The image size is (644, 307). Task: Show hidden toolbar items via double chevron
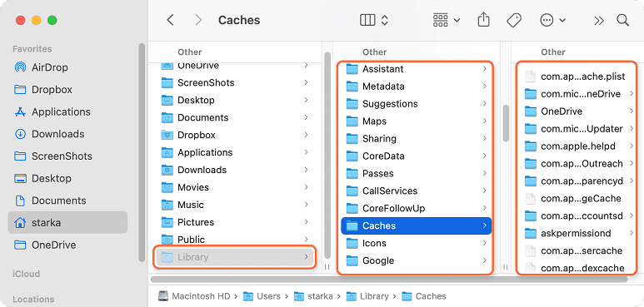(x=599, y=21)
